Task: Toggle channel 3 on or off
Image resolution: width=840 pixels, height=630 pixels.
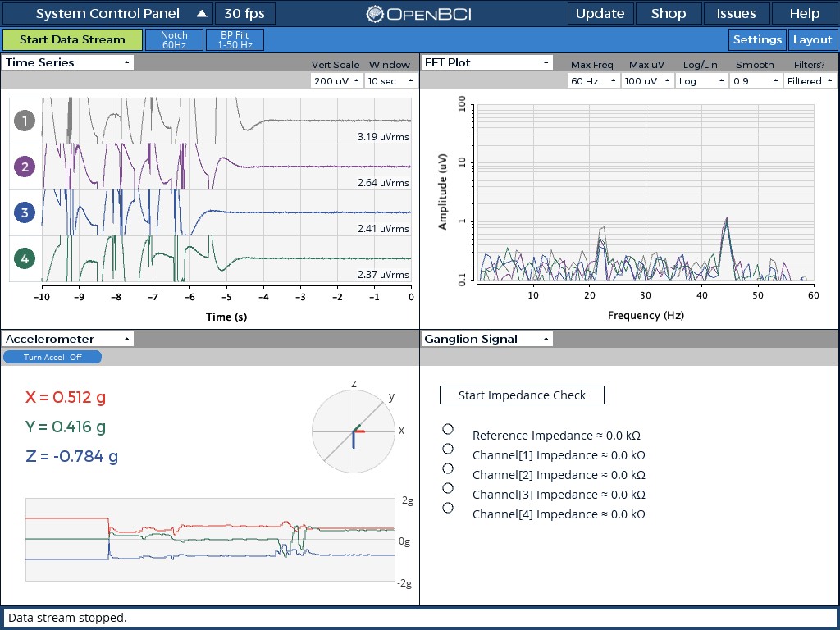Action: pos(24,212)
